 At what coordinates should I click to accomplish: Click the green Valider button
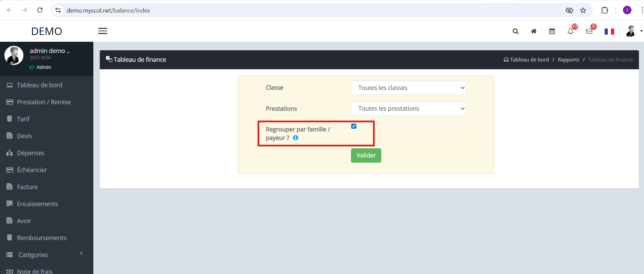point(366,156)
